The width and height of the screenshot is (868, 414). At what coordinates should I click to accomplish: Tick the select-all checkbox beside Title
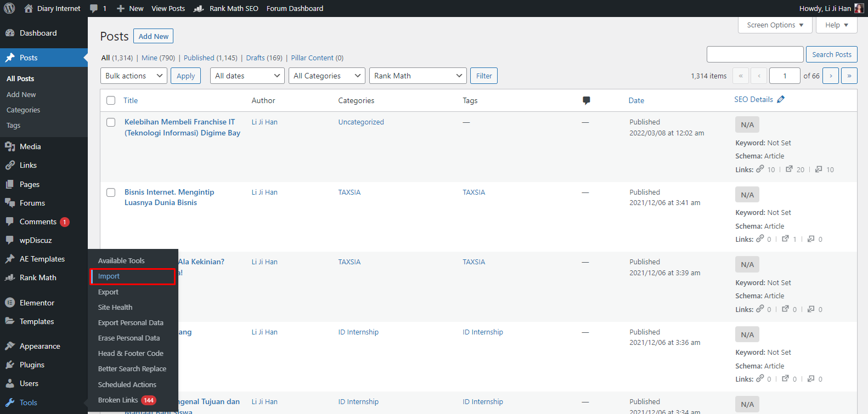(111, 100)
